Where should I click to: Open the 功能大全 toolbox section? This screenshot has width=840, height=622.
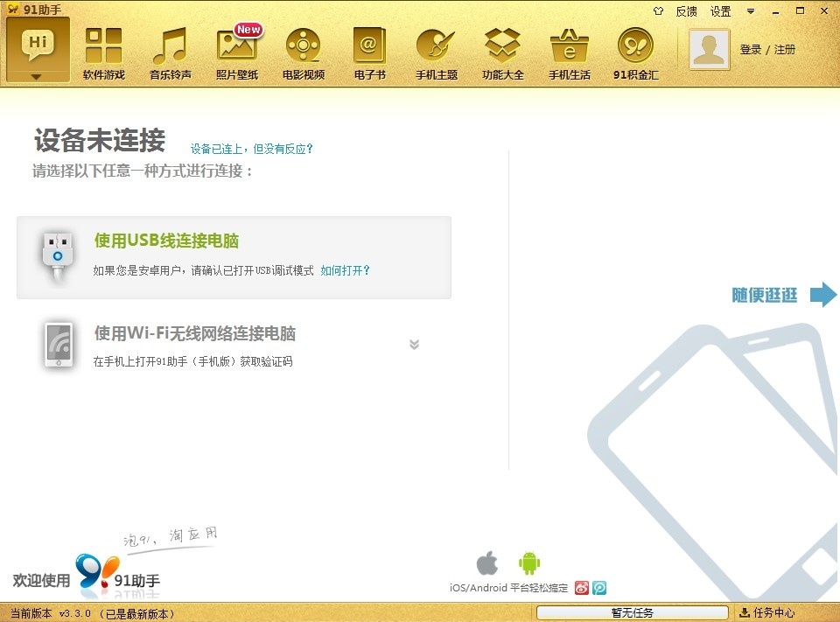[x=503, y=53]
